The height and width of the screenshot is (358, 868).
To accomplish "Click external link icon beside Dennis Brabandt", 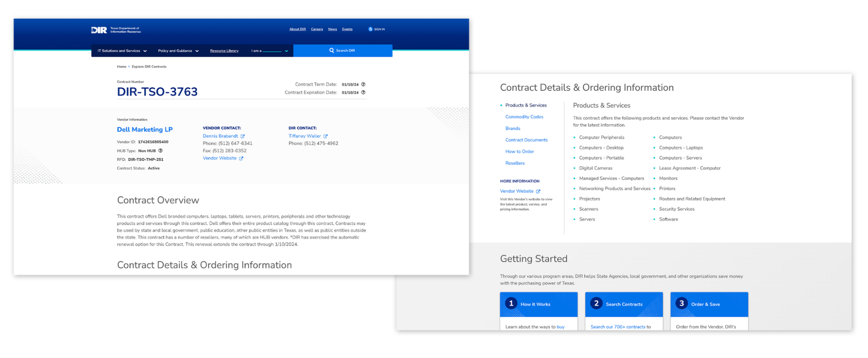I will (243, 136).
